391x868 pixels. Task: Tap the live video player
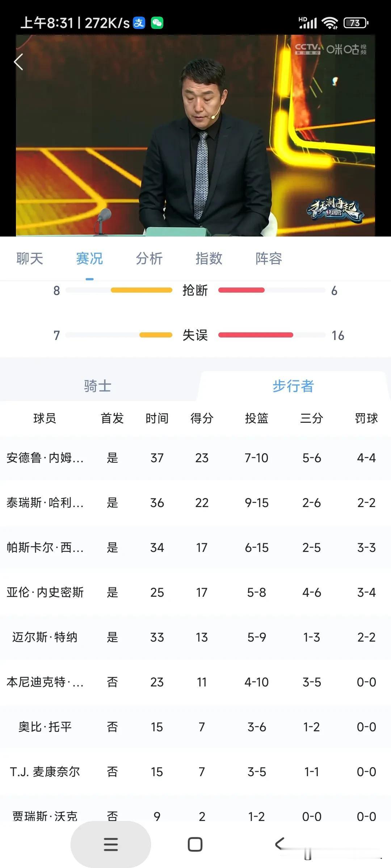tap(195, 135)
